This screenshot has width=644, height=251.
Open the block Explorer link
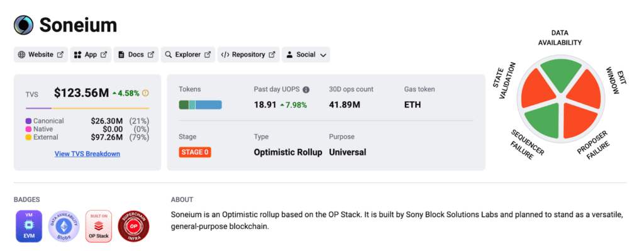187,55
